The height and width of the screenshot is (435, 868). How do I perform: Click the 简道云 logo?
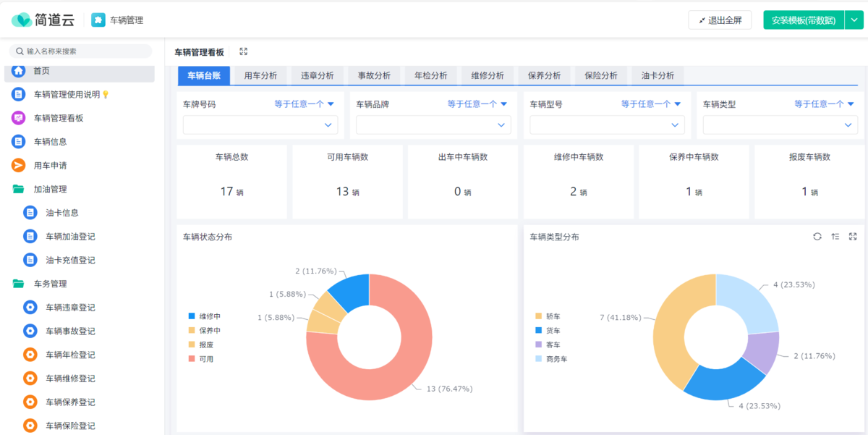click(43, 20)
